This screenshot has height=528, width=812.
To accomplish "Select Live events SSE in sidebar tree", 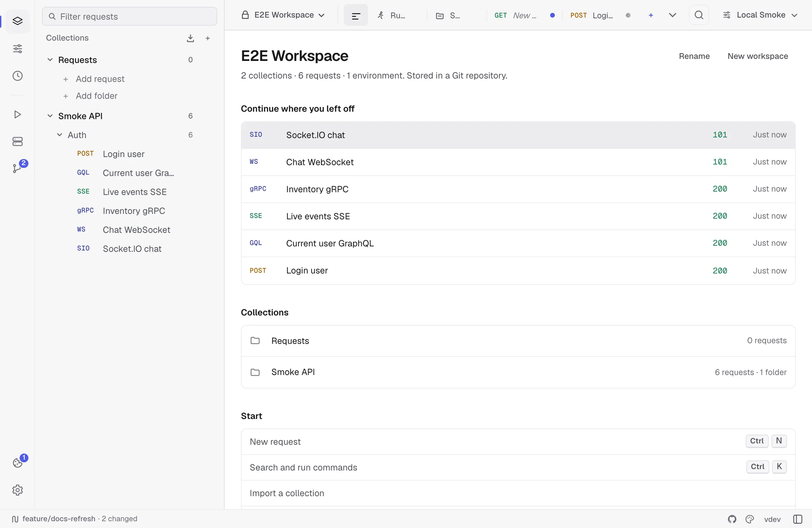I will [134, 192].
